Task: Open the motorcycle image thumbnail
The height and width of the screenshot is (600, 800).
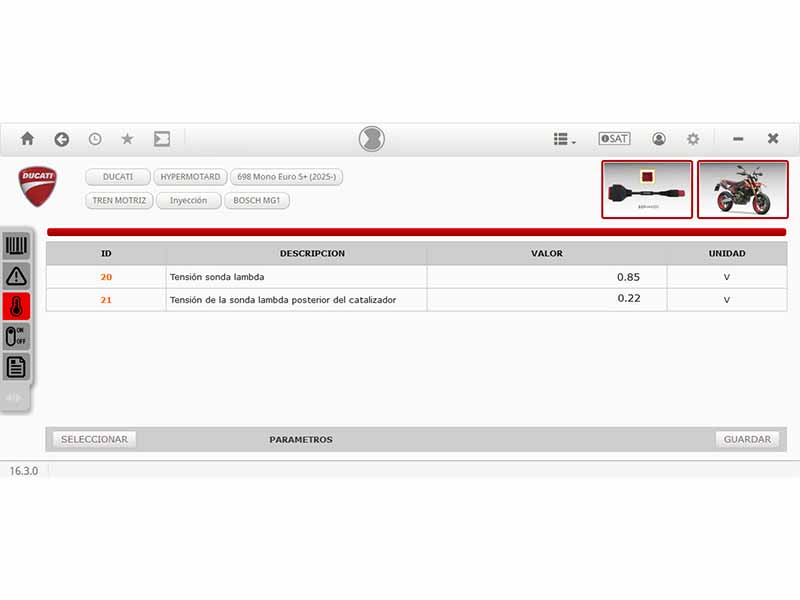Action: click(743, 189)
